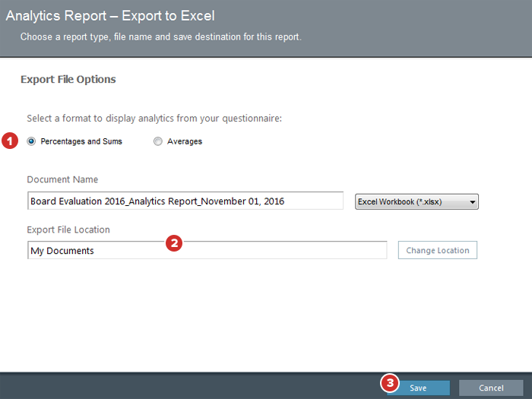This screenshot has height=399, width=532.
Task: Click red callout marker number 2
Action: point(174,244)
